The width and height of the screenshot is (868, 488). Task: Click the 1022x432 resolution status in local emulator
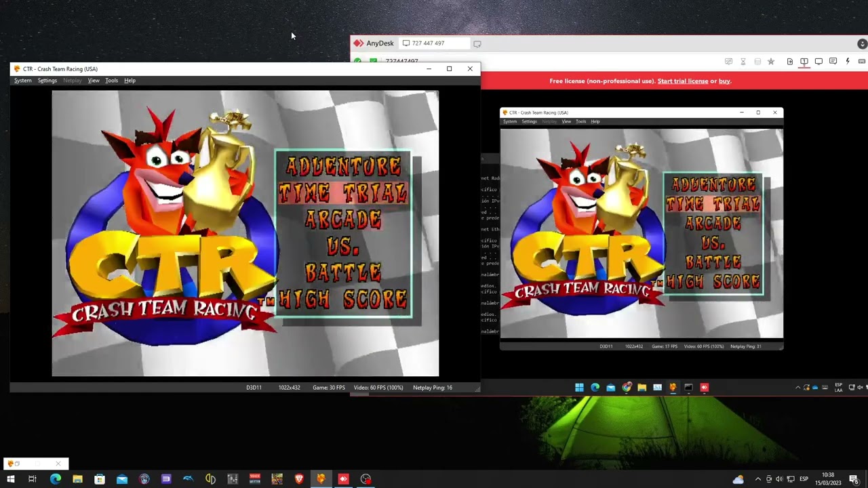tap(289, 388)
